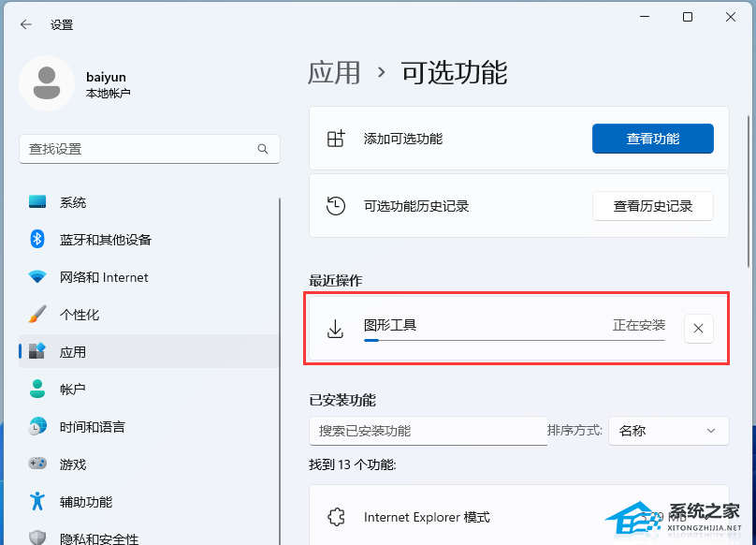Open Bluetooth and other devices settings
This screenshot has width=756, height=545.
[x=105, y=240]
